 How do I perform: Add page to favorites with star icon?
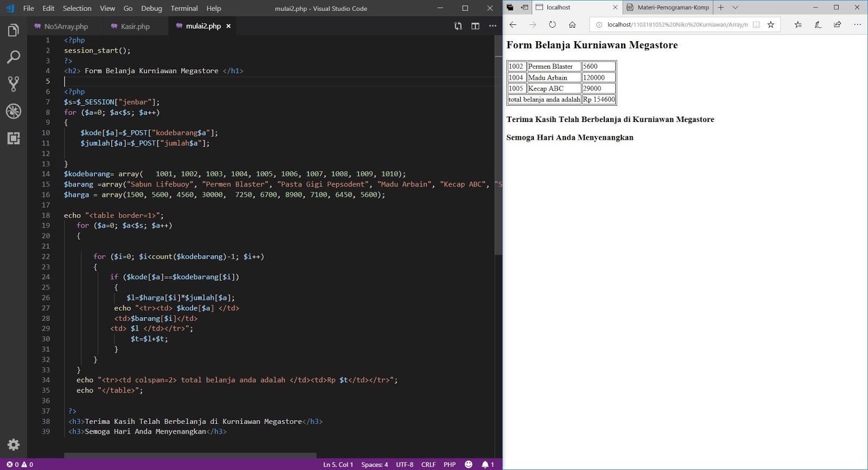[x=771, y=24]
